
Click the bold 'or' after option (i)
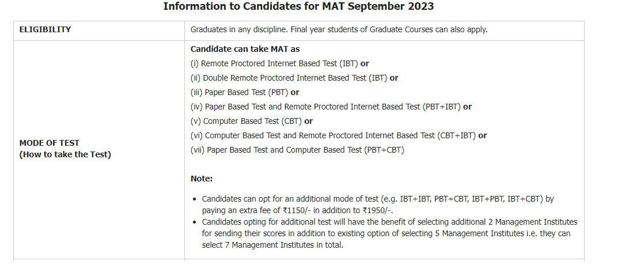[365, 63]
